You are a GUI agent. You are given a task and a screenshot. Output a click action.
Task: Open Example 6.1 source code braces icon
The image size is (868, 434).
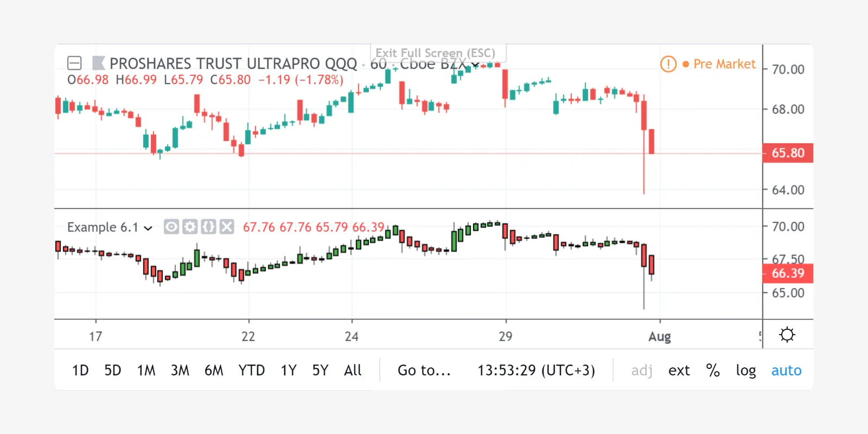pos(208,227)
